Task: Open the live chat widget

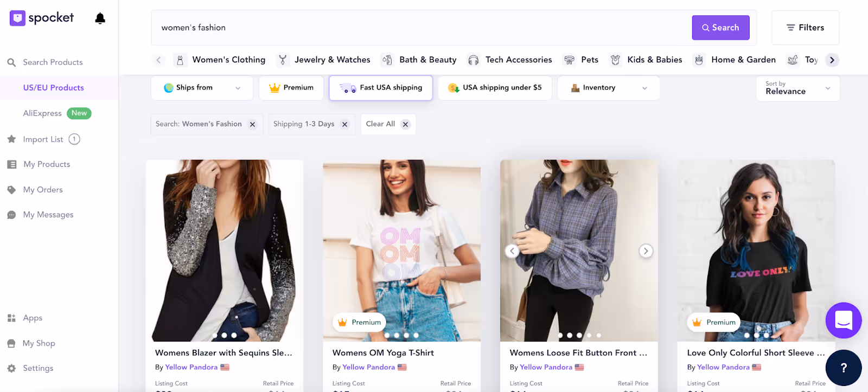Action: 844,320
